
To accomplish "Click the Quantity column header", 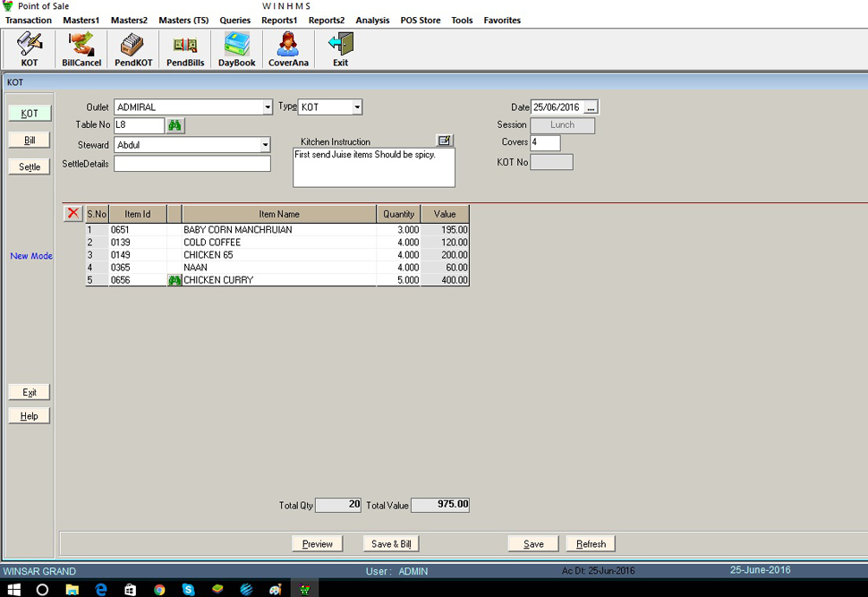I will (398, 214).
